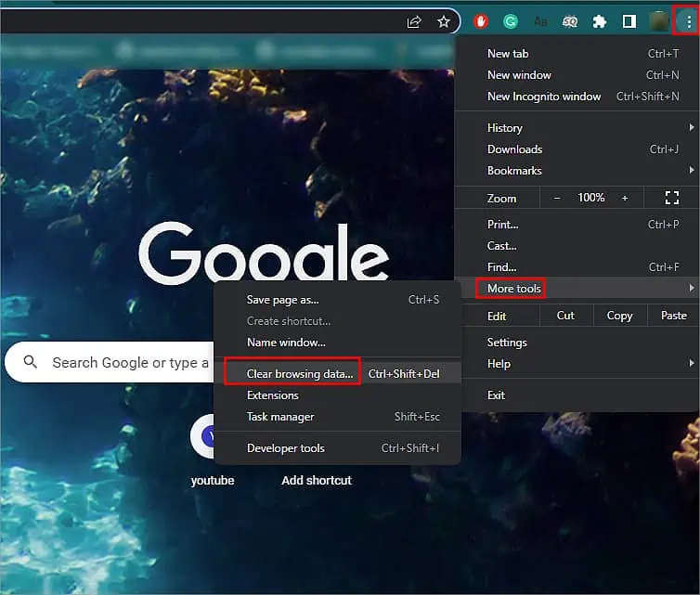Open the Extensions puzzle piece icon

coord(599,21)
